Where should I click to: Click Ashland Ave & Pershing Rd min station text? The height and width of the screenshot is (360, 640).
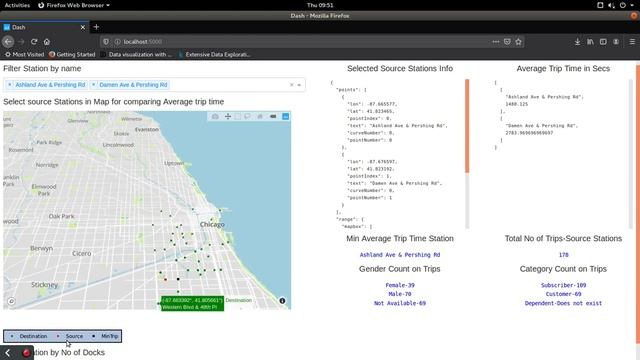pos(400,255)
